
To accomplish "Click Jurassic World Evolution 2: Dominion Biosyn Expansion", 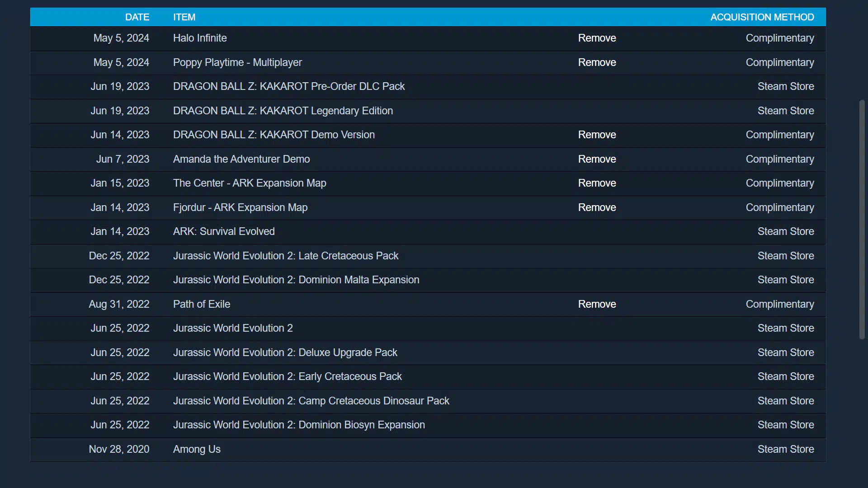I will pyautogui.click(x=299, y=425).
